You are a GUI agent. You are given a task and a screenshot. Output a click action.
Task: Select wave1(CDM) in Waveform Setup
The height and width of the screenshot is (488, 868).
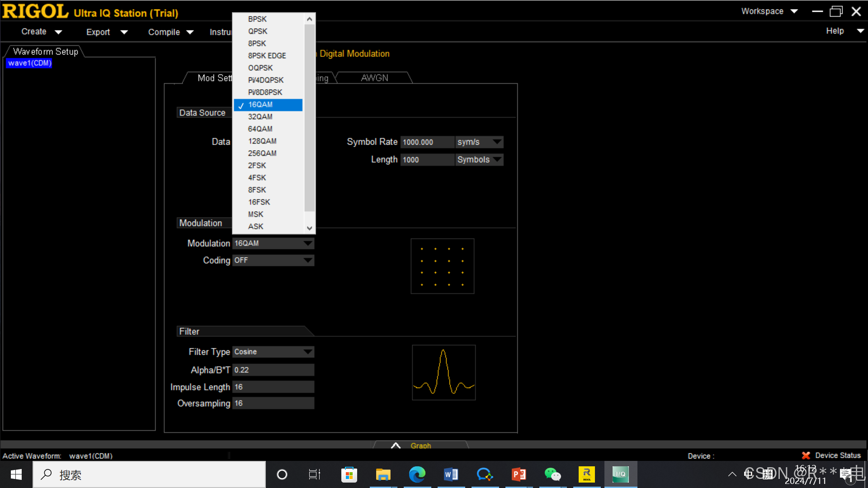[x=30, y=63]
